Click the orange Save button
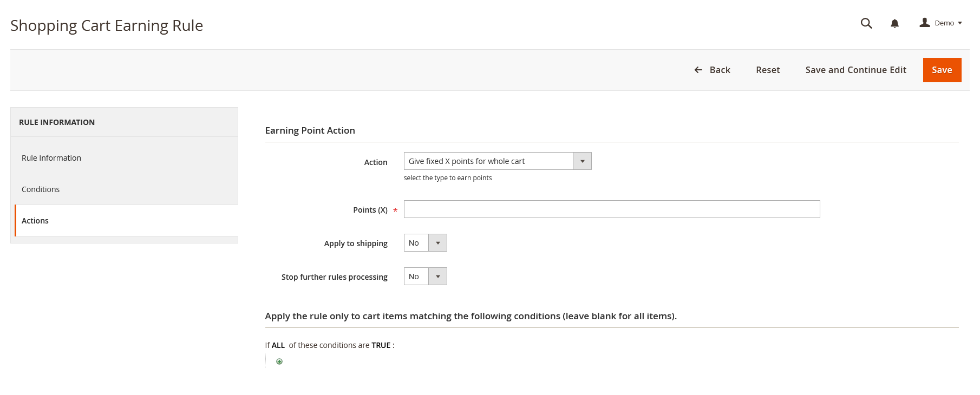The width and height of the screenshot is (980, 395). [942, 70]
